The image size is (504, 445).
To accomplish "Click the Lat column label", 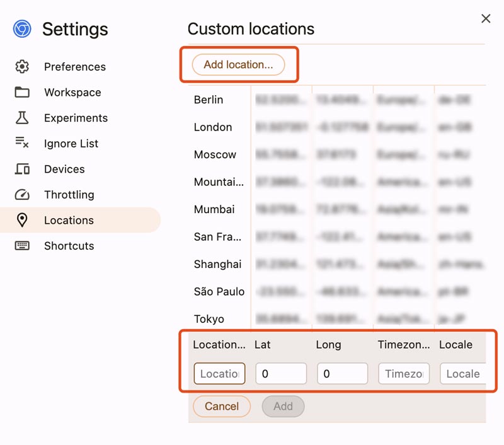I will point(262,345).
